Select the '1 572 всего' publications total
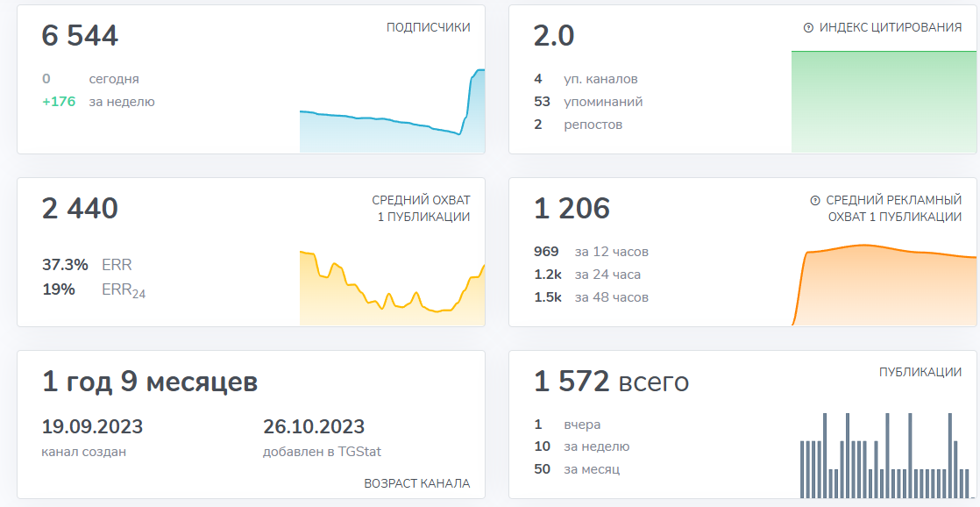The width and height of the screenshot is (980, 507). [611, 382]
